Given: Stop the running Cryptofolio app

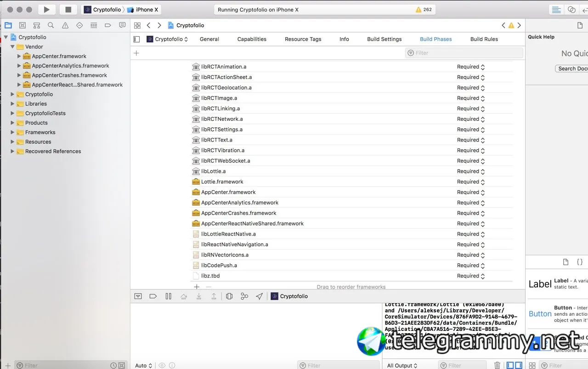Looking at the screenshot, I should click(x=68, y=9).
